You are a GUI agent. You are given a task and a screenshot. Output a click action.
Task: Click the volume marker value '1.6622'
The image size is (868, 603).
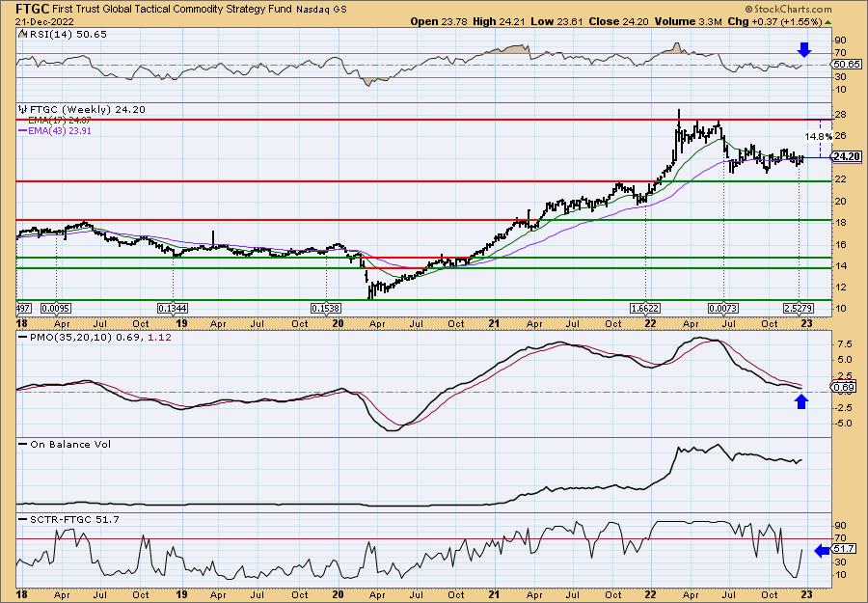(645, 308)
